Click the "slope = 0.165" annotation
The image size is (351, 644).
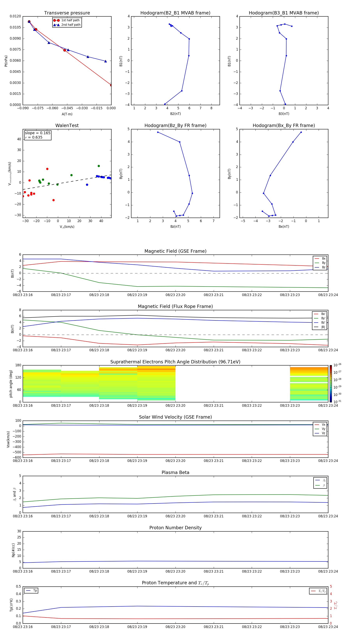coord(38,133)
